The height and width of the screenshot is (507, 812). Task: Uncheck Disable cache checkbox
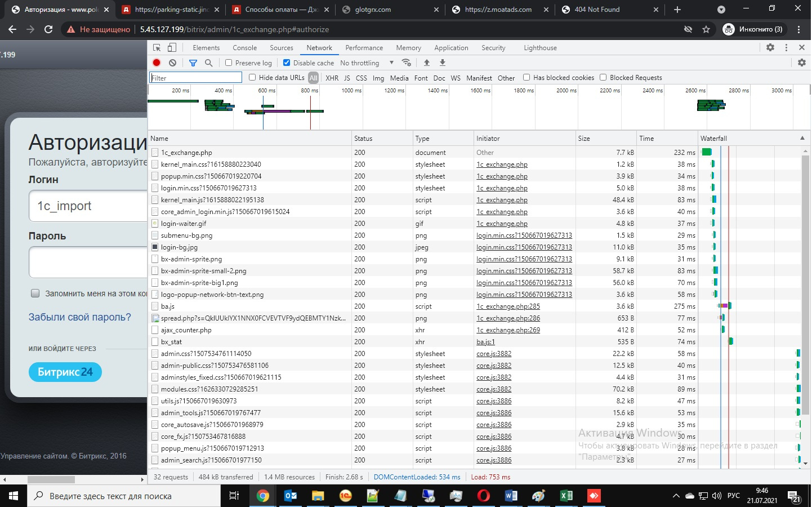[x=287, y=63]
